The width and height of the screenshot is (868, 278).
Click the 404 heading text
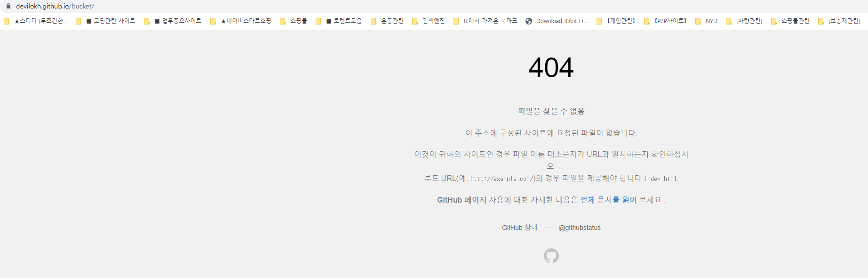(551, 68)
